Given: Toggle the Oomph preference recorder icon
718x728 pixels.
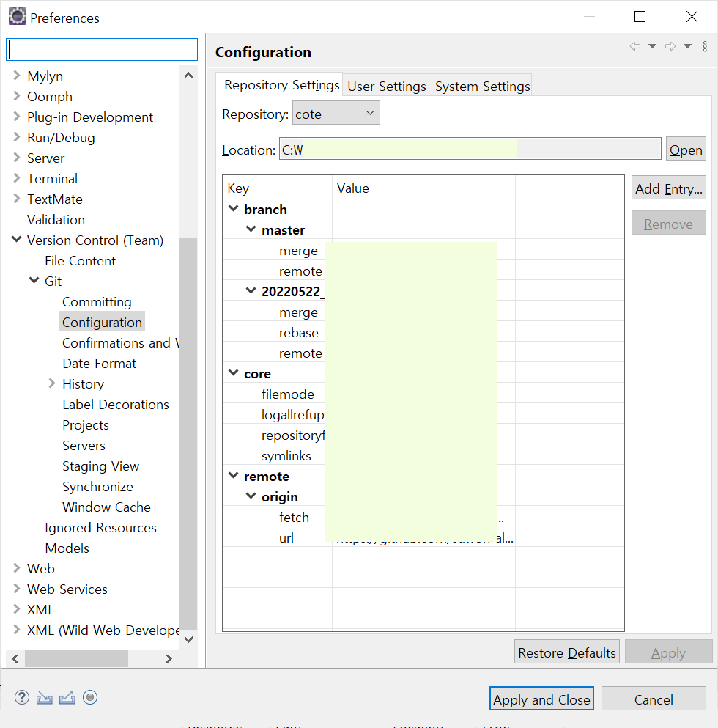Looking at the screenshot, I should click(x=90, y=697).
